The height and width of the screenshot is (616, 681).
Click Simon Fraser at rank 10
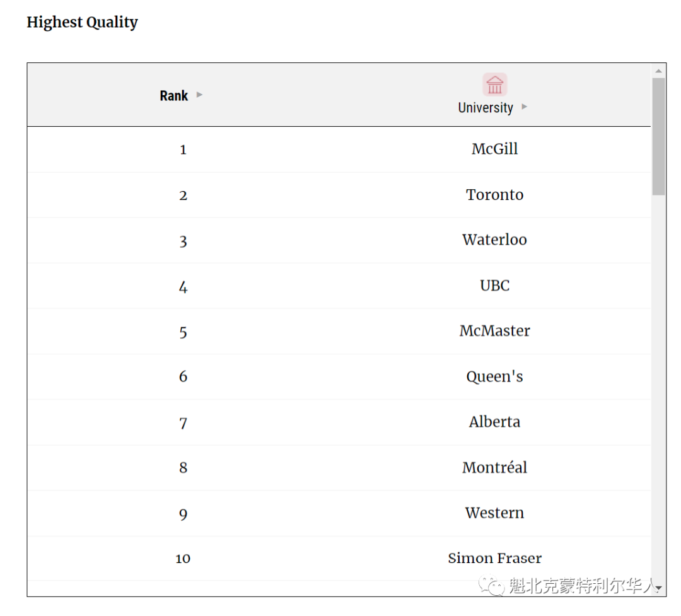495,558
